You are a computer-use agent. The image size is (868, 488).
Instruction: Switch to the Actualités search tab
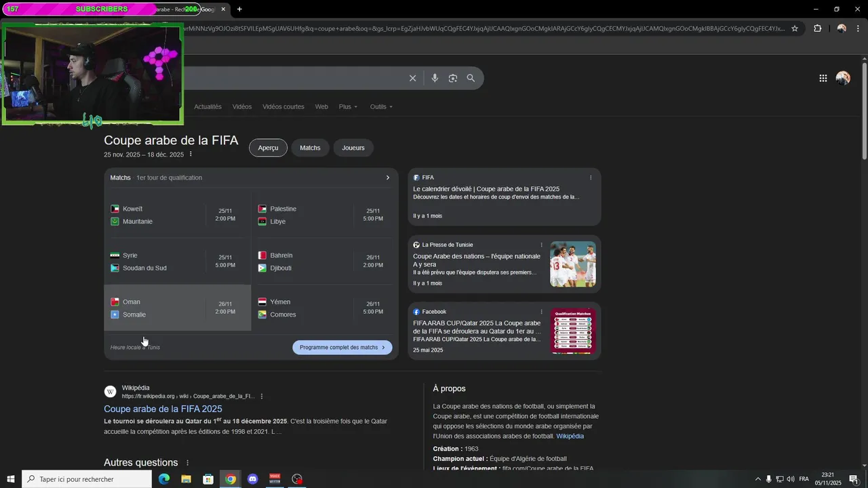click(208, 106)
